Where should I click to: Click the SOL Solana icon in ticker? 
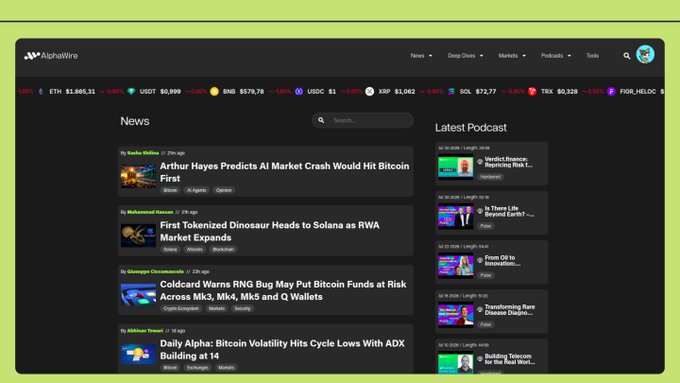pyautogui.click(x=451, y=92)
